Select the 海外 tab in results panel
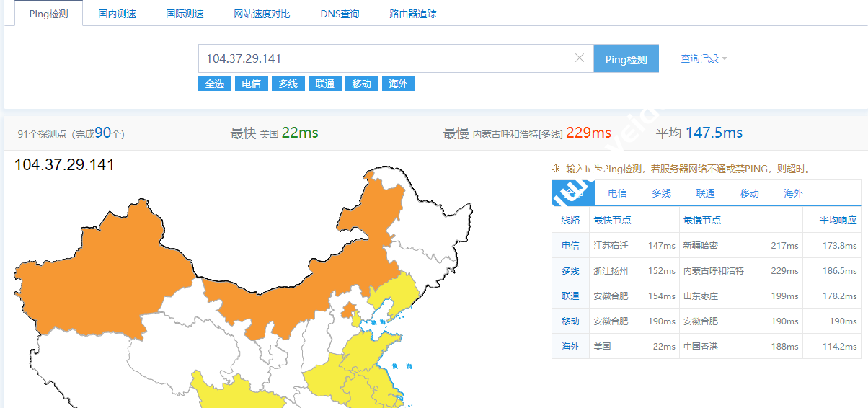 pos(794,193)
